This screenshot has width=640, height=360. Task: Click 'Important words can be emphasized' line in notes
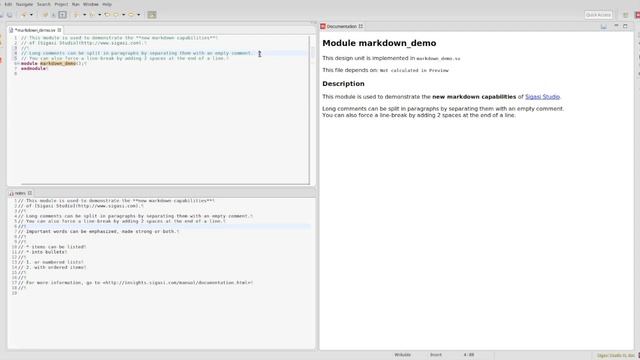click(98, 231)
